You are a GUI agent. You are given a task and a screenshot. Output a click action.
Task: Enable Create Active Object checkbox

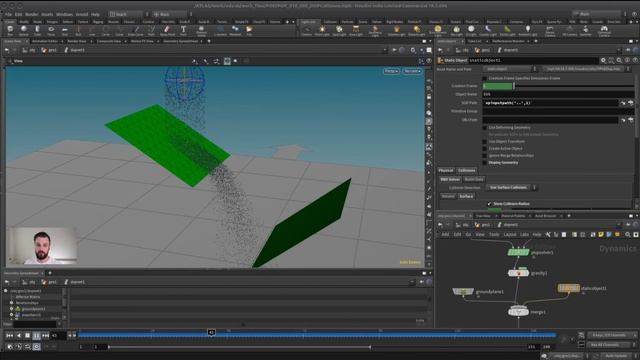[484, 149]
